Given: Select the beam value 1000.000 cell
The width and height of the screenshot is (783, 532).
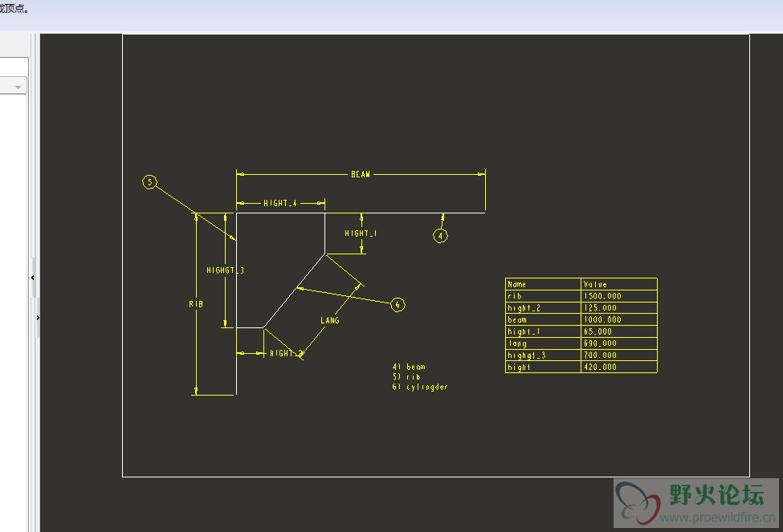Looking at the screenshot, I should point(619,319).
